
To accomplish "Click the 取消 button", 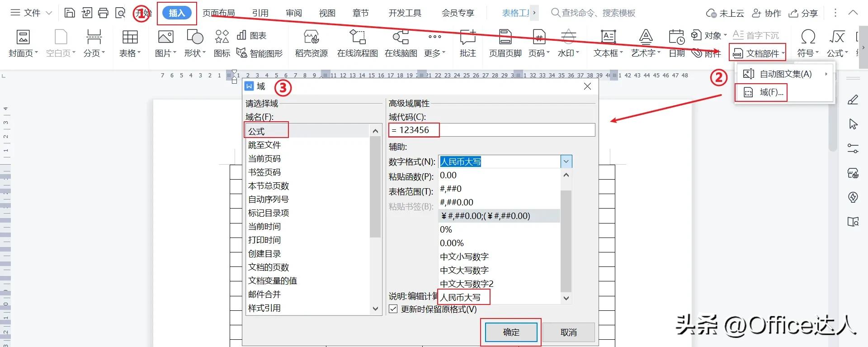I will (569, 333).
